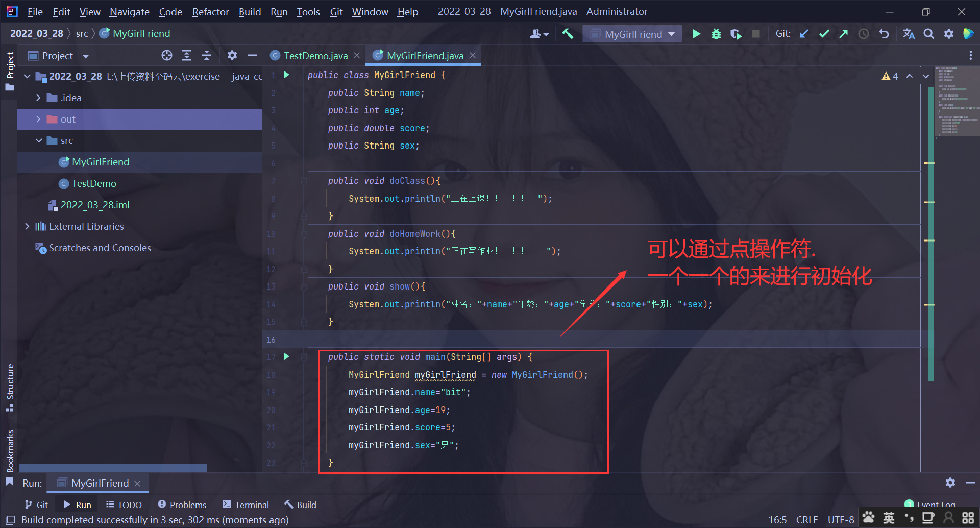Open the Git tool window button
The height and width of the screenshot is (528, 980).
(37, 505)
